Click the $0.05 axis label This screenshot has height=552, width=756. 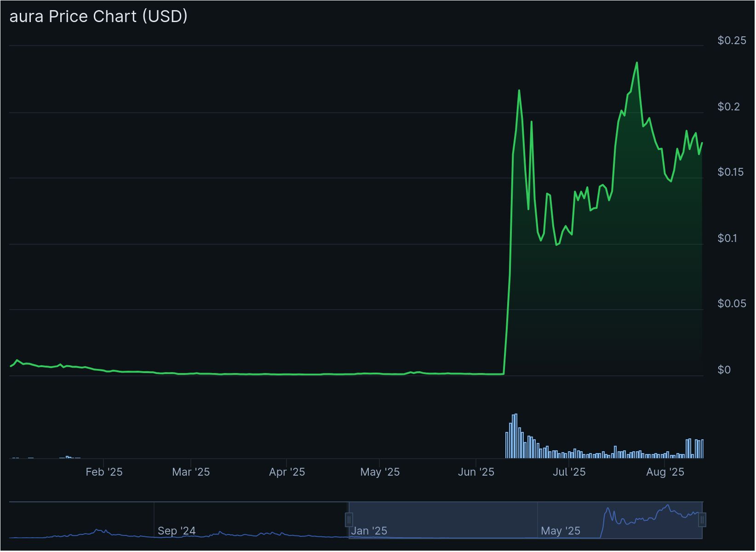point(732,304)
